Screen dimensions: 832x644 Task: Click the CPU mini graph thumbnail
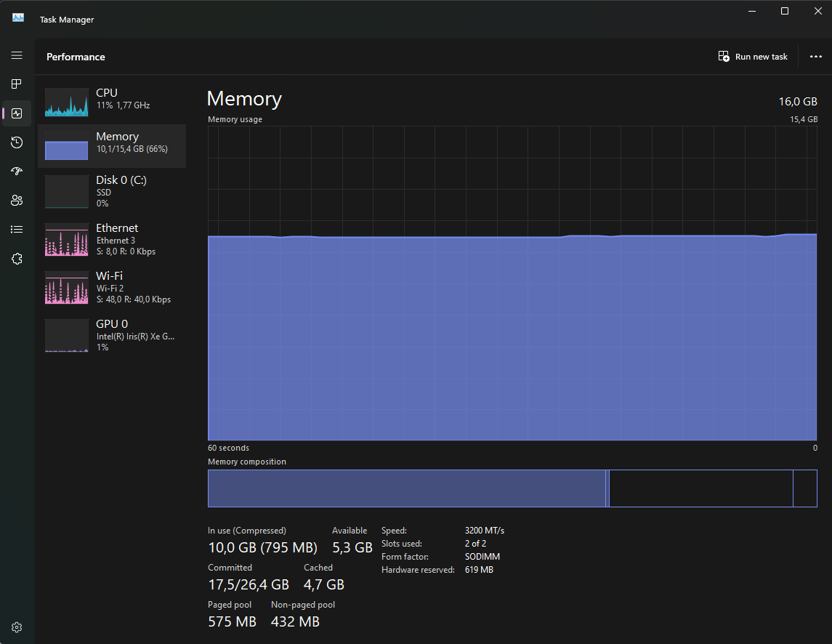tap(66, 102)
